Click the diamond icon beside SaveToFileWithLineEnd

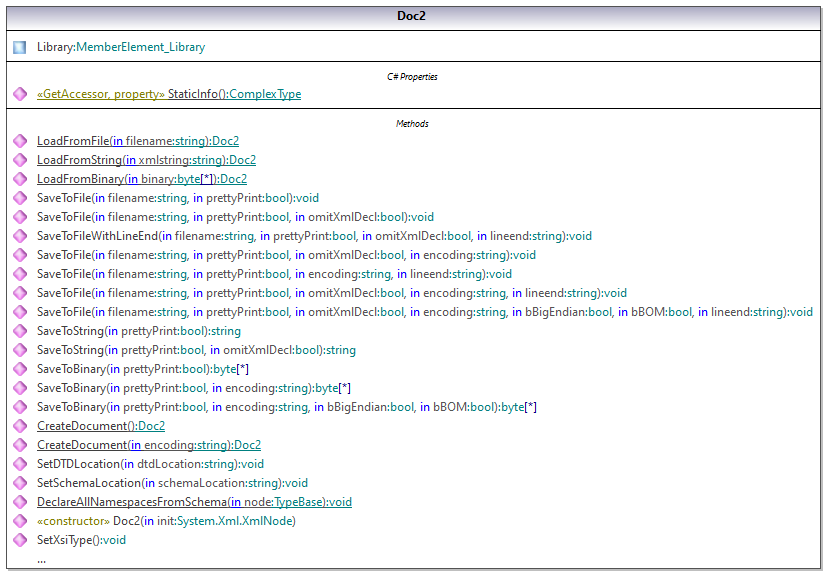pos(20,236)
